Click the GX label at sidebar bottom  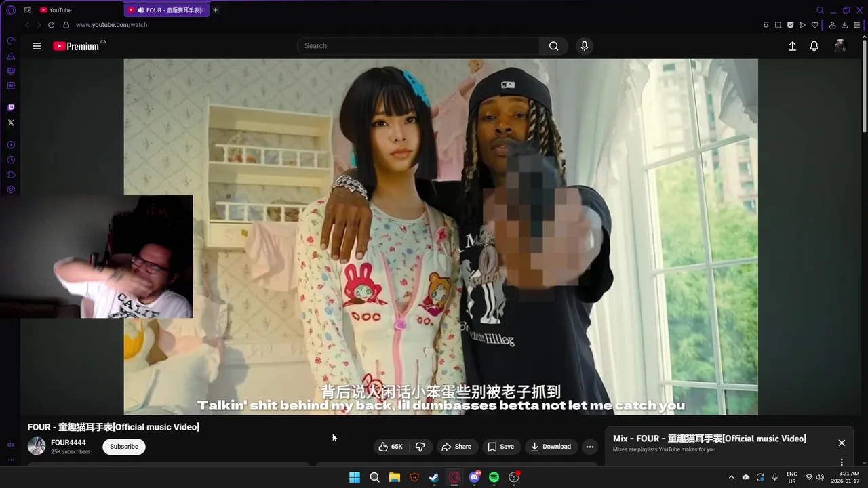[x=11, y=445]
